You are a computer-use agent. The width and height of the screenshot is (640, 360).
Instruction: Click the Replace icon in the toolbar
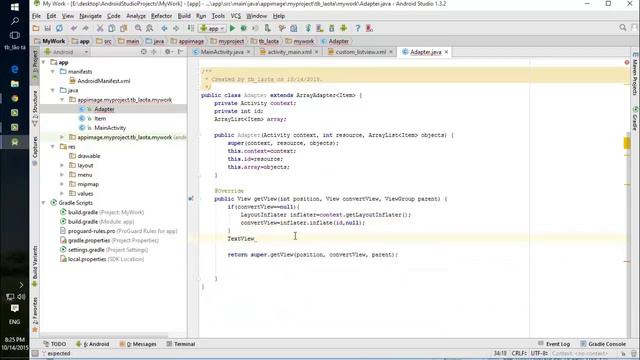(150, 28)
